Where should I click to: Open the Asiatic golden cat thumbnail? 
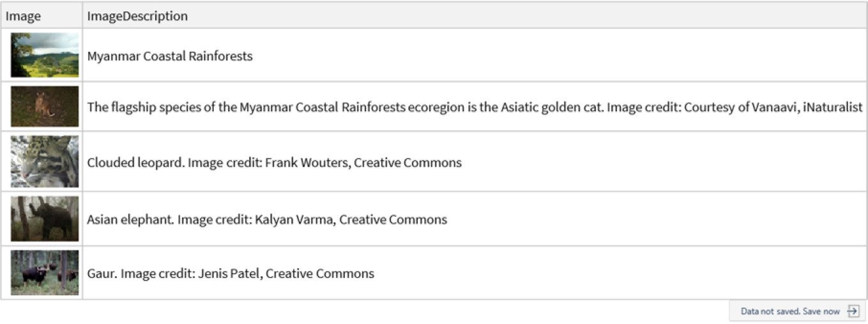click(45, 107)
